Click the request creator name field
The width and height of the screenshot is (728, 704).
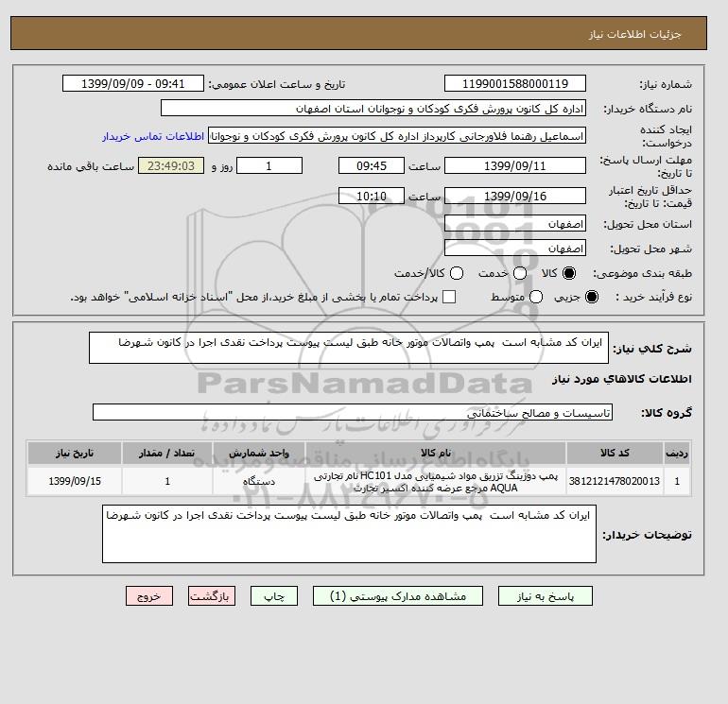[x=397, y=136]
